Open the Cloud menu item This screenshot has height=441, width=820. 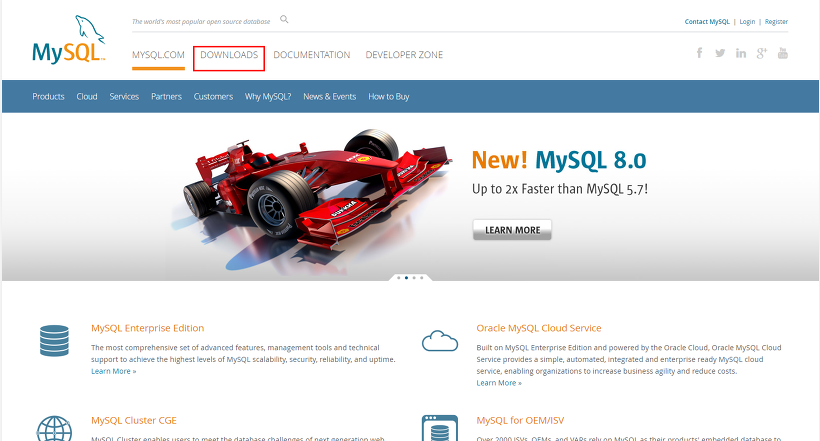tap(87, 97)
